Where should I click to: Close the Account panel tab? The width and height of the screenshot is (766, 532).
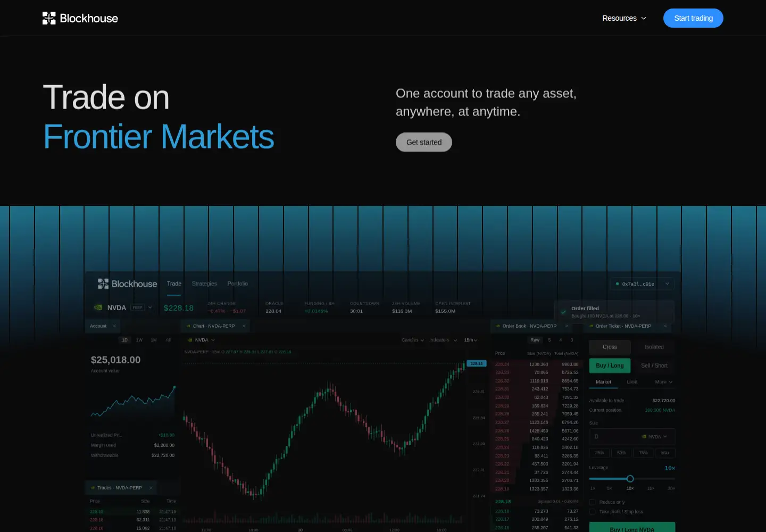[114, 326]
